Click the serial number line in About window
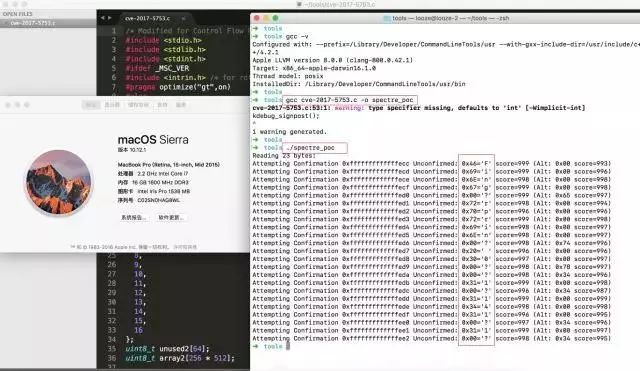Image resolution: width=640 pixels, height=371 pixels. tap(149, 200)
